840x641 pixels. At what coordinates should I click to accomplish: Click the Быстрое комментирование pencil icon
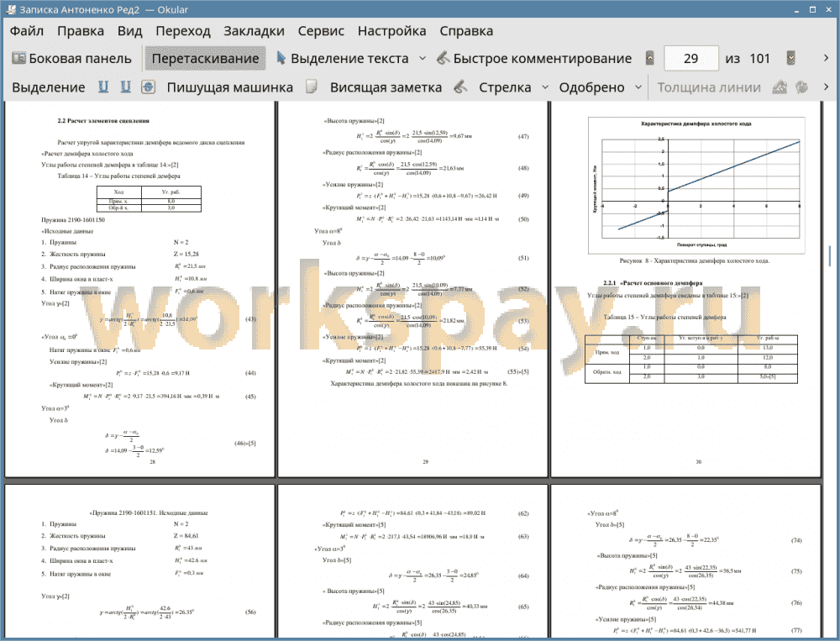click(x=443, y=58)
